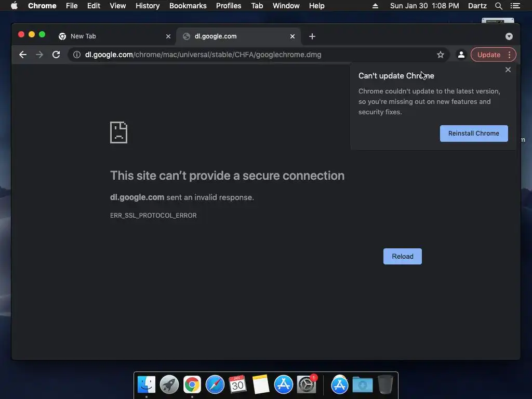Open the Trash in the Dock

(385, 385)
